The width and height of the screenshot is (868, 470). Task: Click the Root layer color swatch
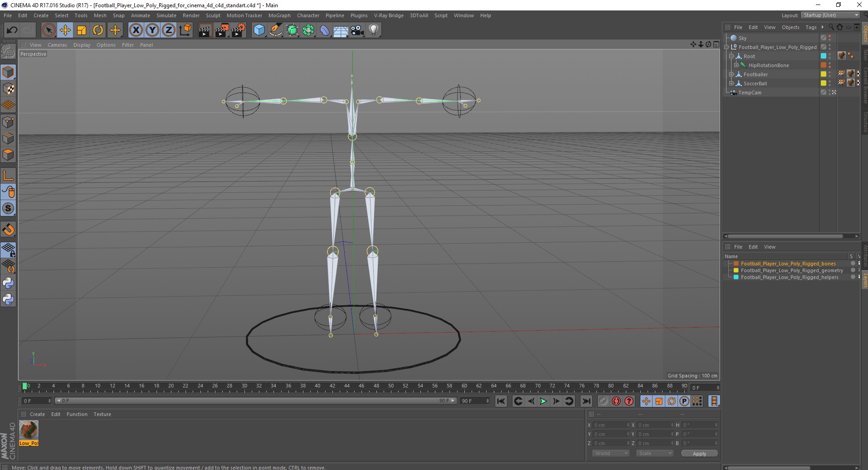click(824, 56)
